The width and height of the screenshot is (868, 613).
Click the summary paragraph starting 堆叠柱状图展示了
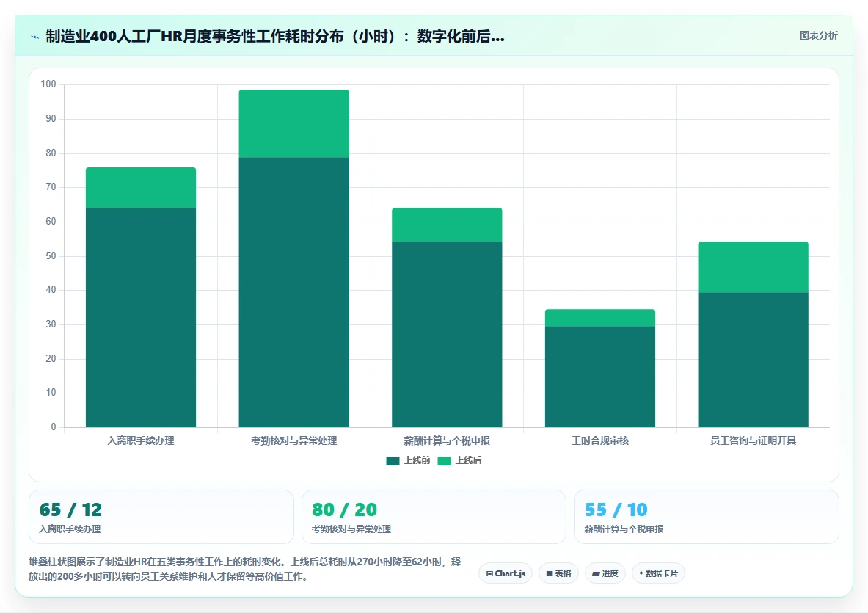[244, 569]
